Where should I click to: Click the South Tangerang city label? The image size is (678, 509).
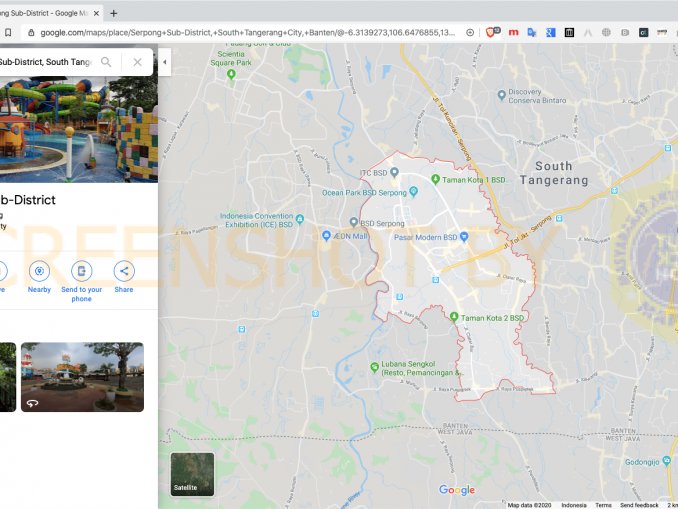pyautogui.click(x=554, y=173)
